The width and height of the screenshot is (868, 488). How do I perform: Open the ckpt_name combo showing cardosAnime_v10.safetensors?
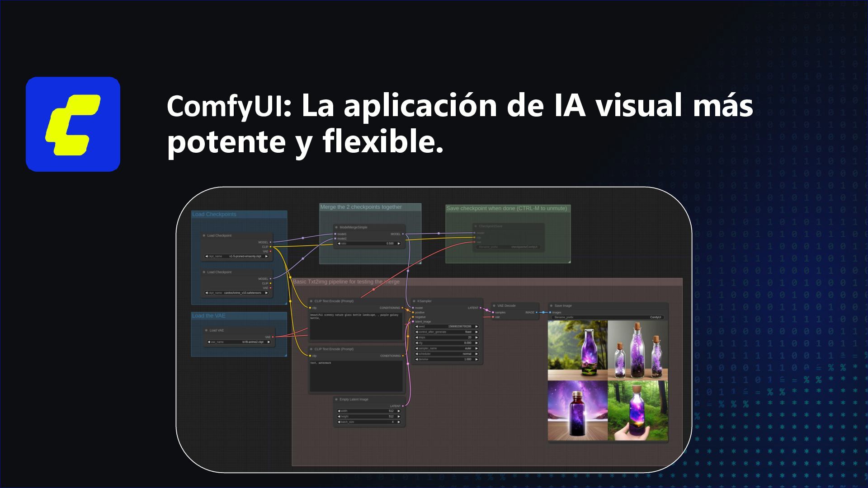pyautogui.click(x=237, y=293)
